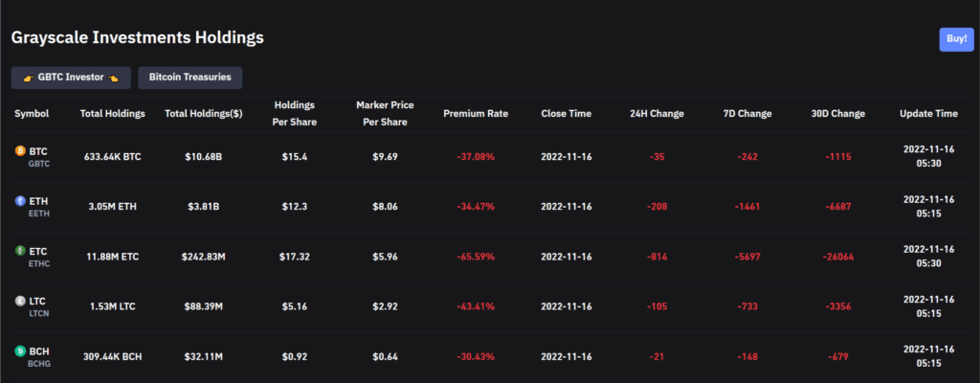
Task: Click the blue Buy! button
Action: [956, 39]
